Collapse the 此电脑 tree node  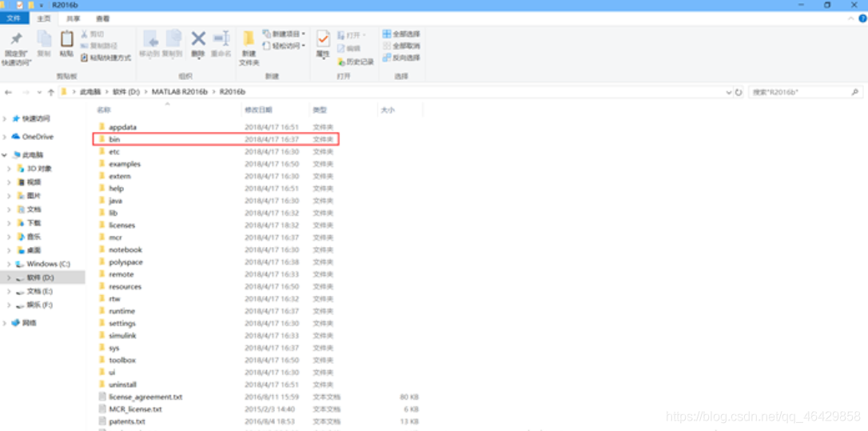[5, 155]
